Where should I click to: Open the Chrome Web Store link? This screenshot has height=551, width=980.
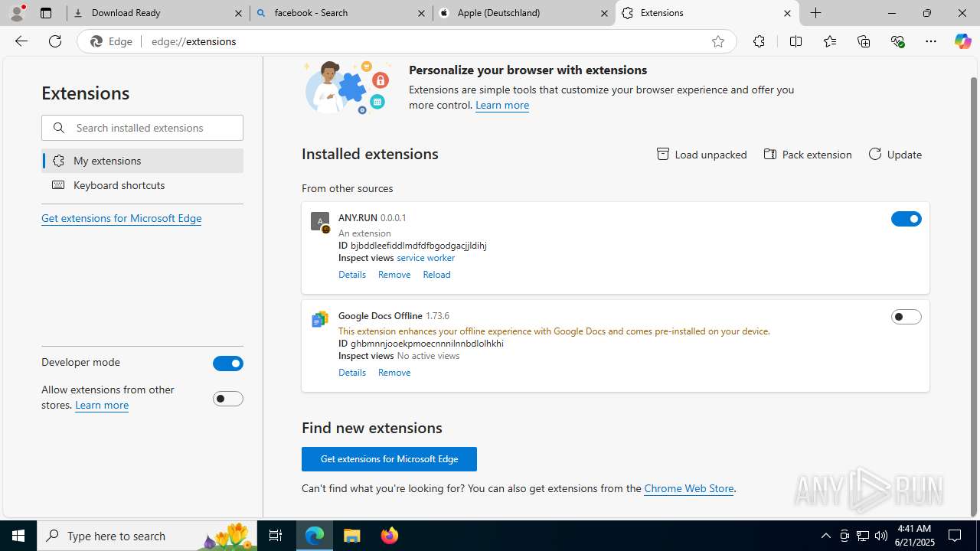point(688,488)
